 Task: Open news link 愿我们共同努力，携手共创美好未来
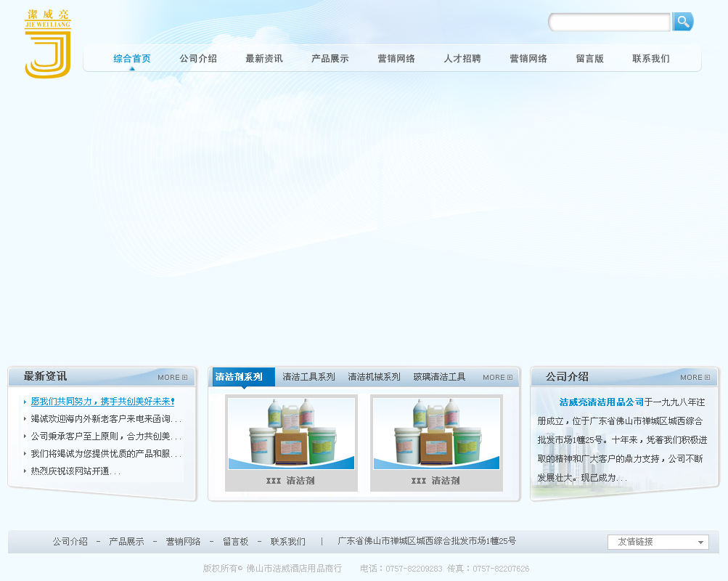pos(102,402)
